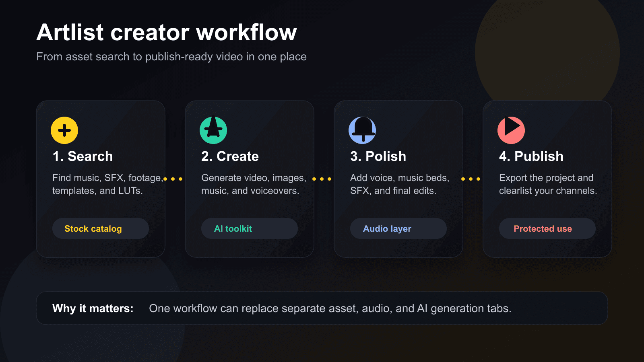This screenshot has height=362, width=644.
Task: Click the 'Artlist creator workflow' title
Action: [x=167, y=32]
